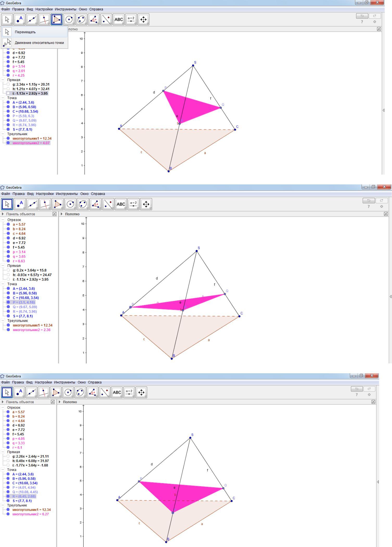The width and height of the screenshot is (392, 547).
Task: Show line h: -0.93x + 6.57y = 24.47
Action: 8,275
